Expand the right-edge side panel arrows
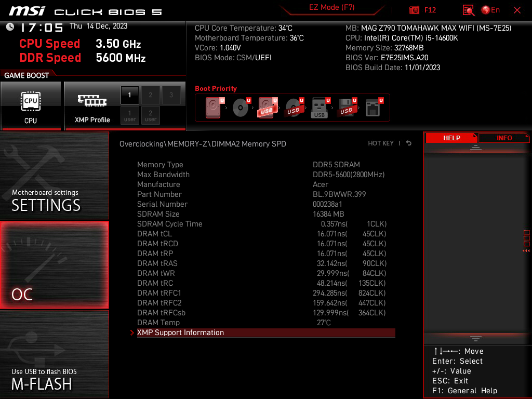The width and height of the screenshot is (532, 399). 526,251
